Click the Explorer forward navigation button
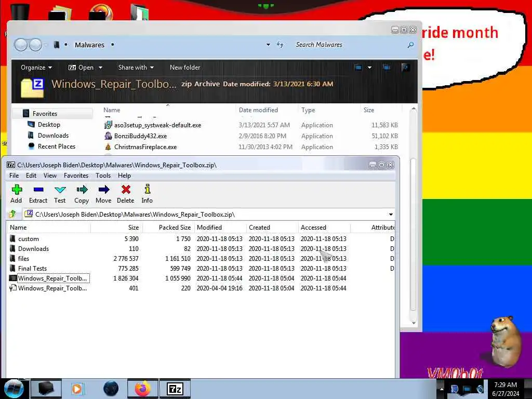Screen dimensions: 532x399 [x=35, y=45]
